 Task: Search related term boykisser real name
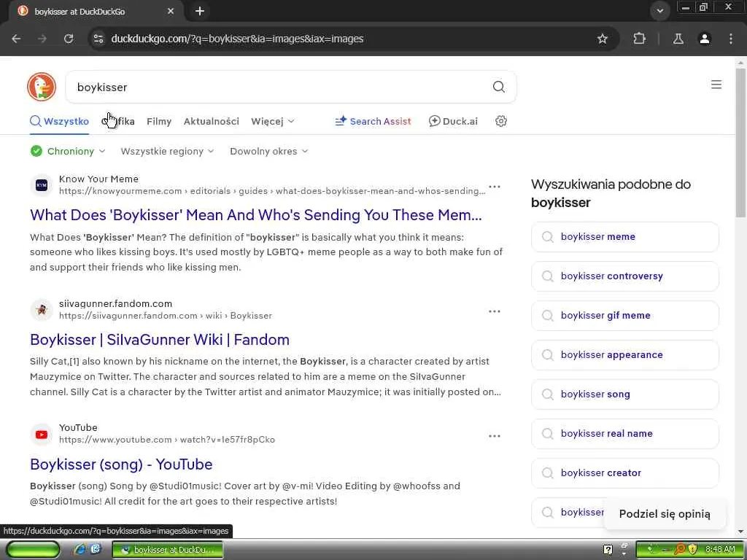click(624, 433)
